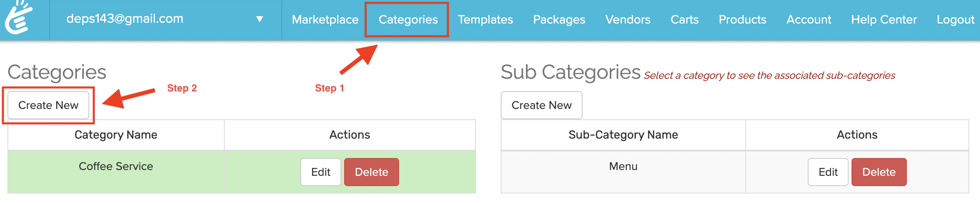Select the Coffee Service category row
This screenshot has height=203, width=980.
click(x=242, y=172)
